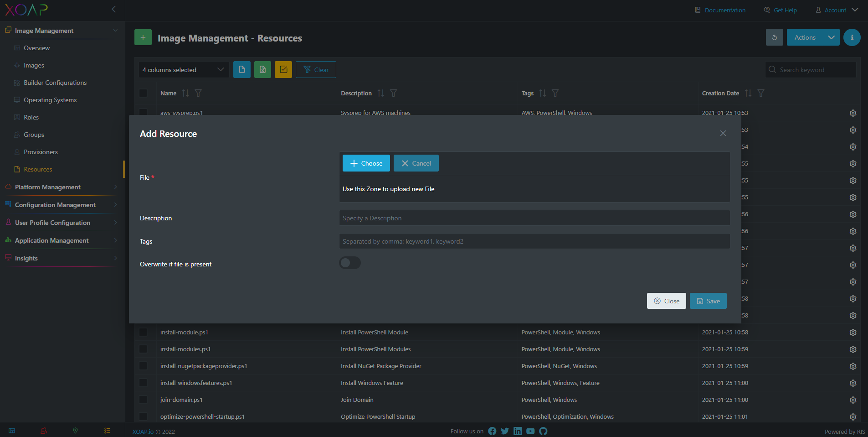868x437 pixels.
Task: Check the select-all header checkbox
Action: tap(143, 93)
